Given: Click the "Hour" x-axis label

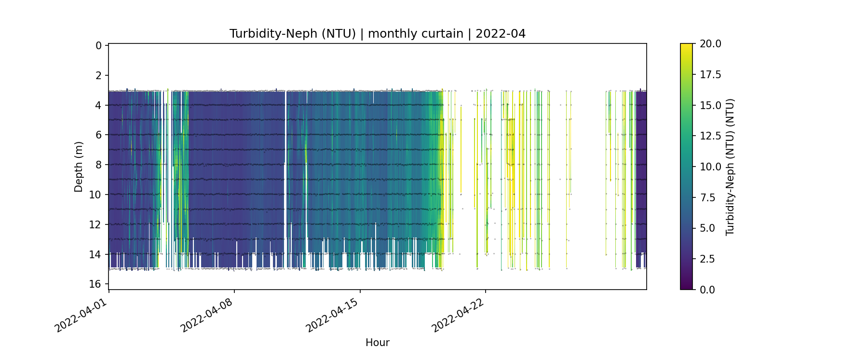Looking at the screenshot, I should (x=377, y=343).
